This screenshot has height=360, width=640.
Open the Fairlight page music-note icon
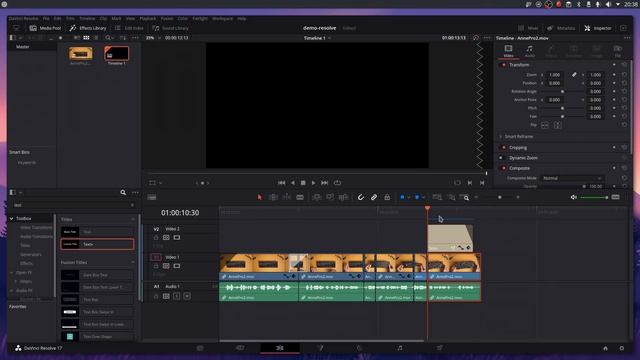pos(400,348)
